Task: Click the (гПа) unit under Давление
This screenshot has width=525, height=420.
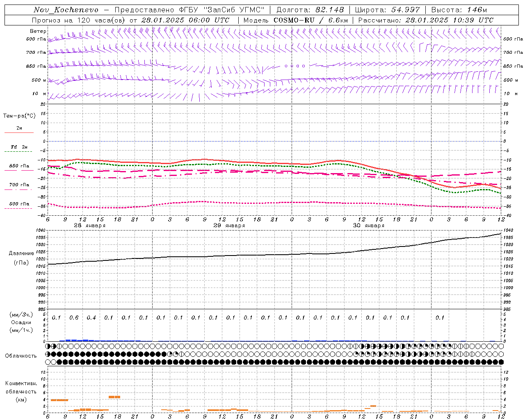Action: [21, 262]
